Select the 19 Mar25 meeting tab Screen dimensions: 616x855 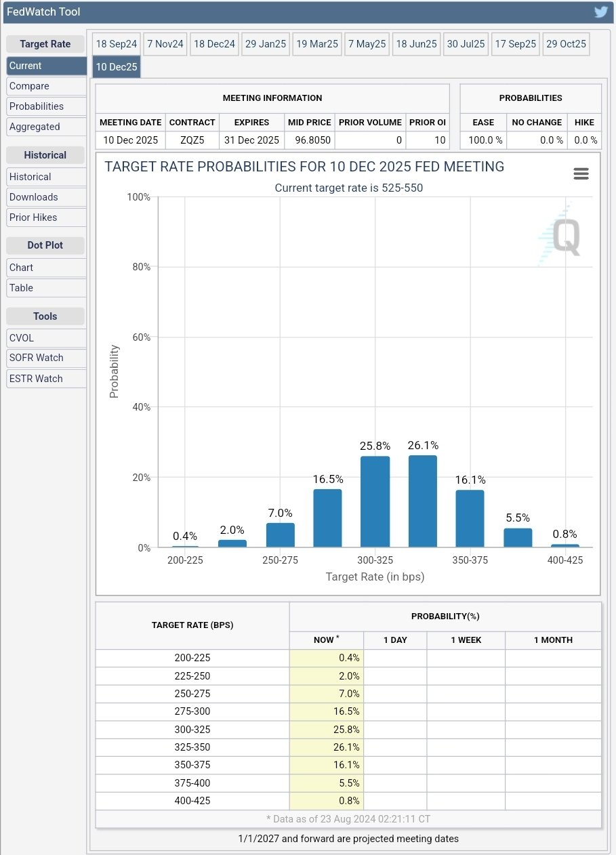317,44
